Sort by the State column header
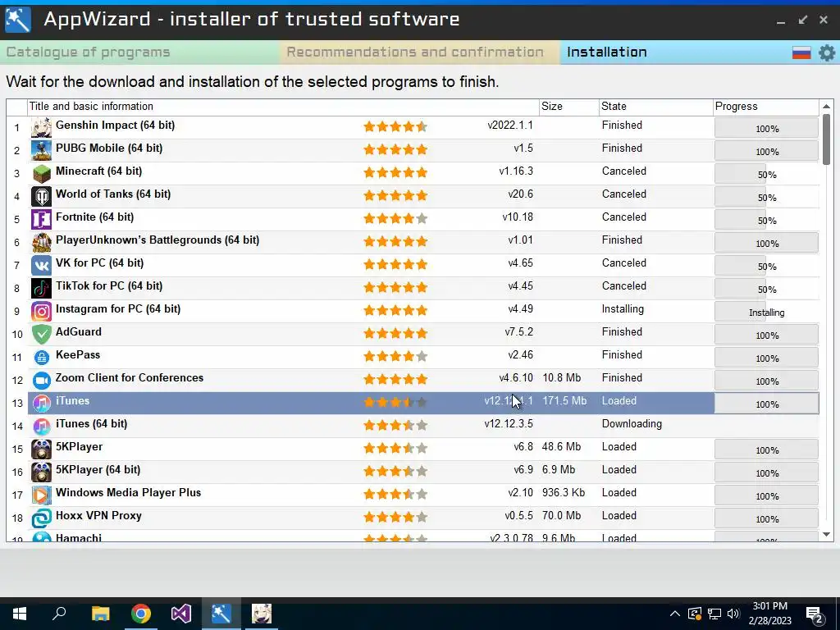Viewport: 840px width, 630px height. (656, 107)
